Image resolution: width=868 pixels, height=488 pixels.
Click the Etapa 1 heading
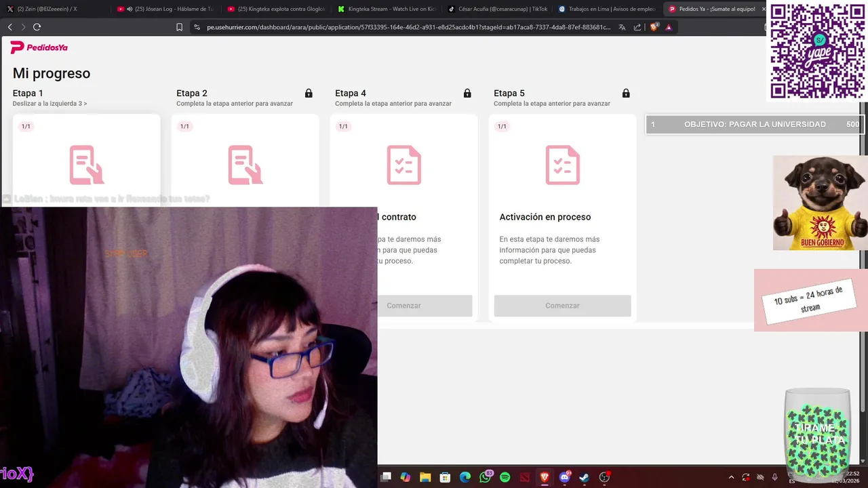pyautogui.click(x=28, y=93)
